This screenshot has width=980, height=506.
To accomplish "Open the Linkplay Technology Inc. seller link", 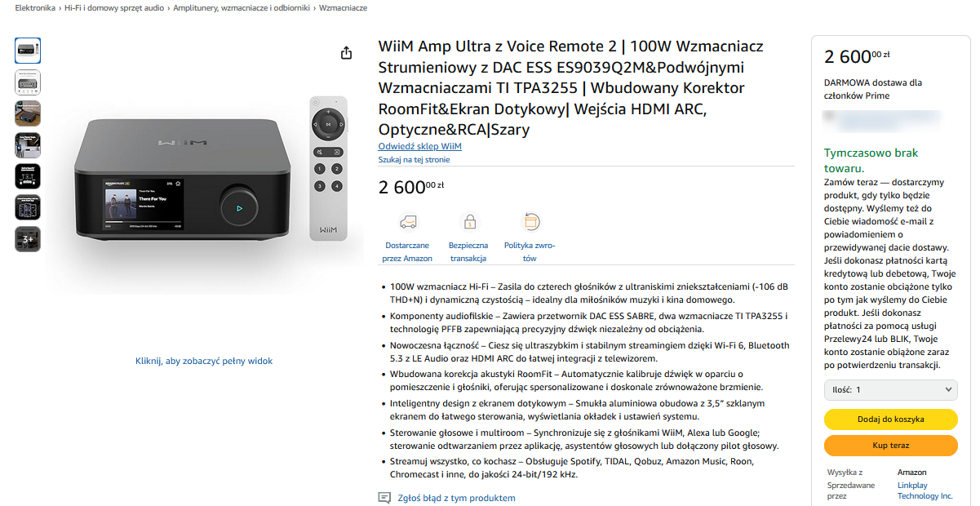I will pyautogui.click(x=925, y=490).
